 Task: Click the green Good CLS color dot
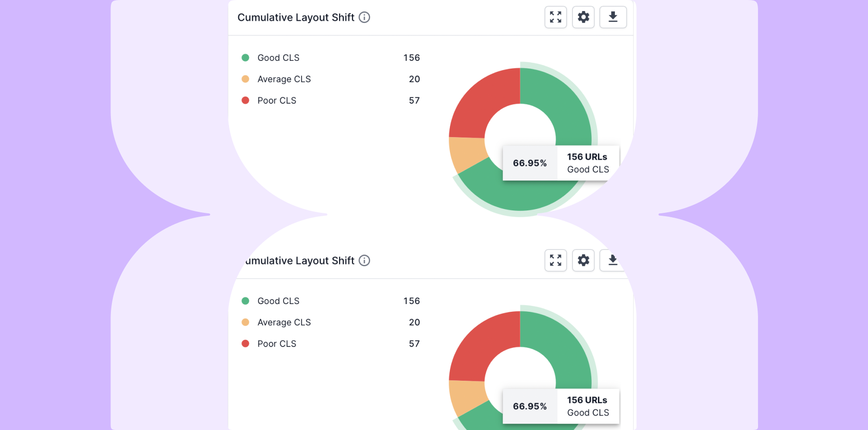[x=246, y=57]
